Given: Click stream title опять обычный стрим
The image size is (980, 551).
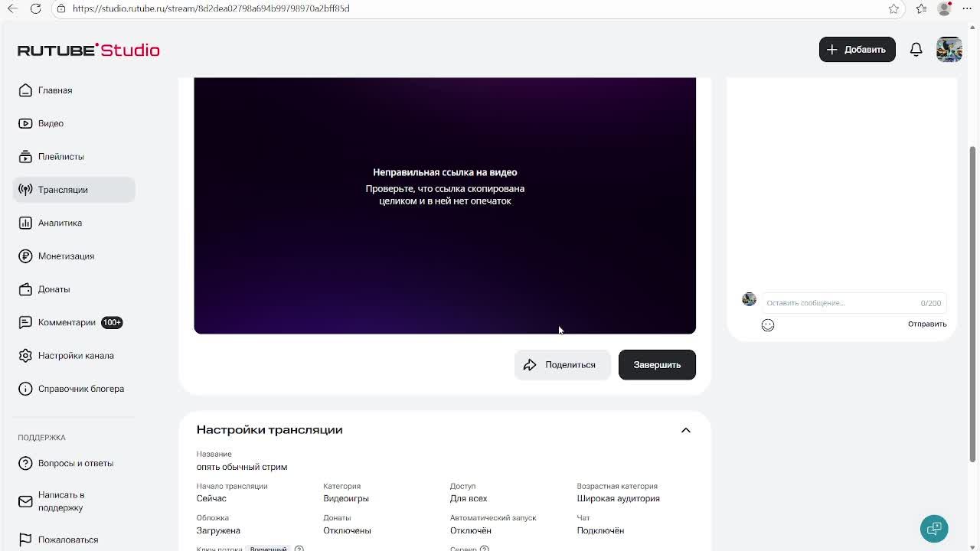Looking at the screenshot, I should click(242, 467).
